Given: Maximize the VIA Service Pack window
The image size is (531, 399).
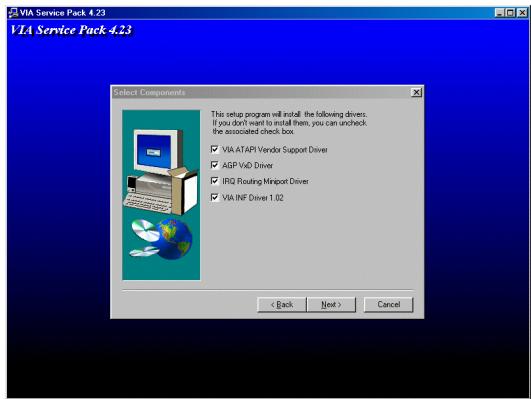Looking at the screenshot, I should pos(510,13).
